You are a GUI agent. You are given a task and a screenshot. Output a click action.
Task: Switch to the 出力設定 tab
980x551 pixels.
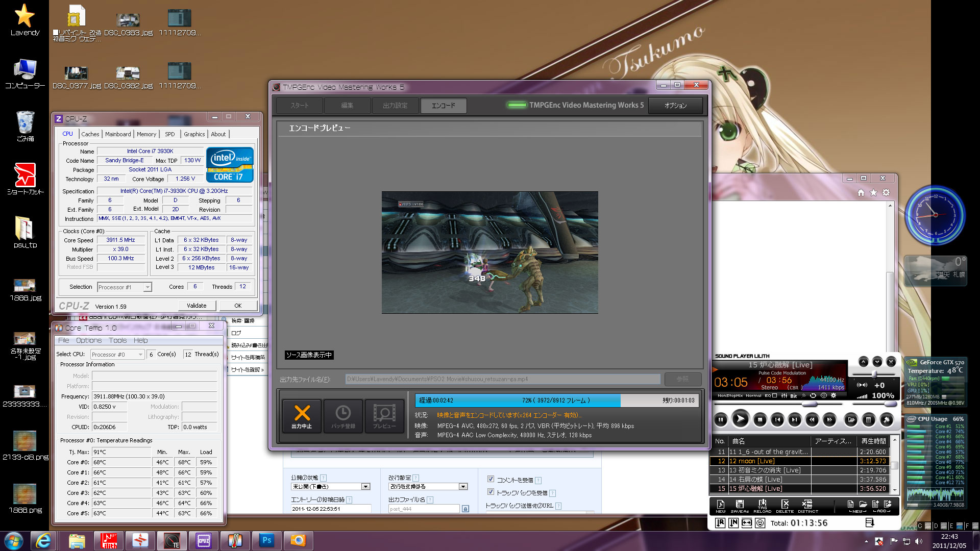(395, 106)
